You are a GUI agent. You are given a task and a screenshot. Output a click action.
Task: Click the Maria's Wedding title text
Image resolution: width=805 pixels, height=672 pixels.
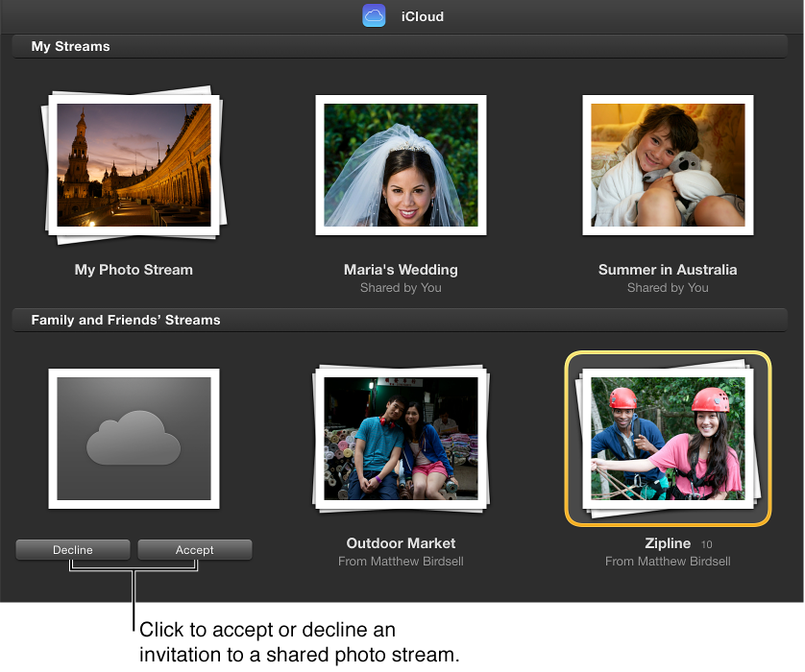(x=401, y=270)
